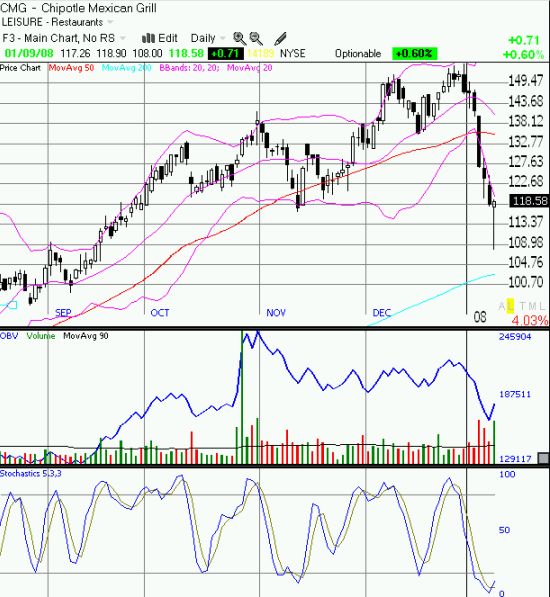Click the CMG - Chipotle Mexican Grill title
Image resolution: width=550 pixels, height=597 pixels.
pos(78,8)
